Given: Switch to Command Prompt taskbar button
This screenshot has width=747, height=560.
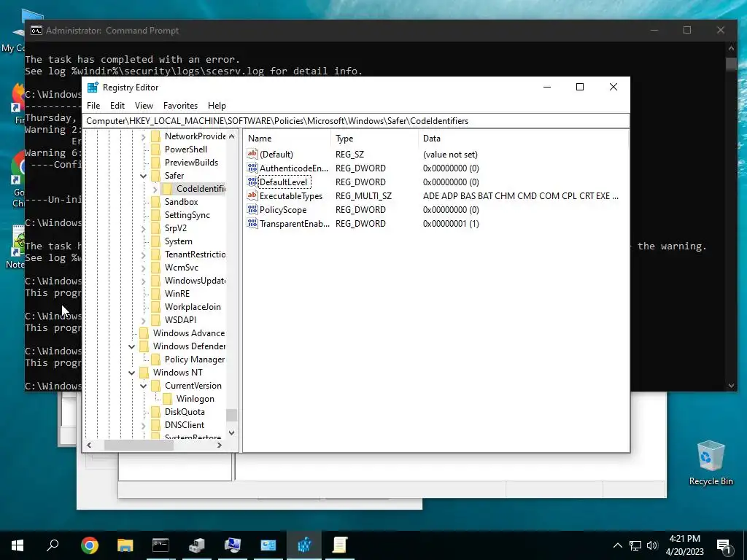Looking at the screenshot, I should (x=160, y=545).
